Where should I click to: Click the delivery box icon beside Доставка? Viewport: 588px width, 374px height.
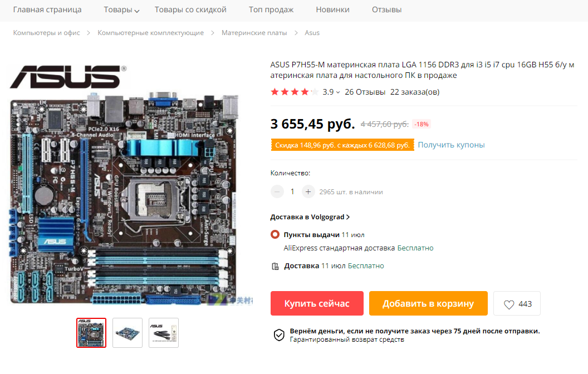[x=275, y=267]
